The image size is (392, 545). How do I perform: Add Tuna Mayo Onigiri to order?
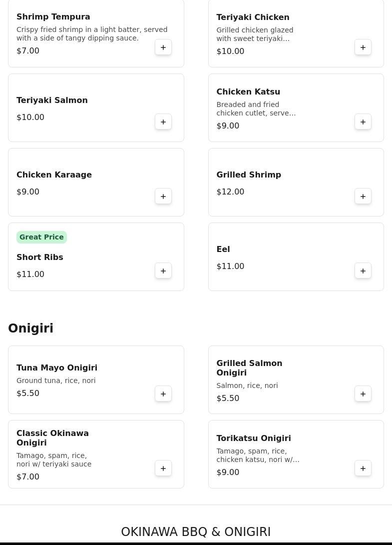(163, 394)
